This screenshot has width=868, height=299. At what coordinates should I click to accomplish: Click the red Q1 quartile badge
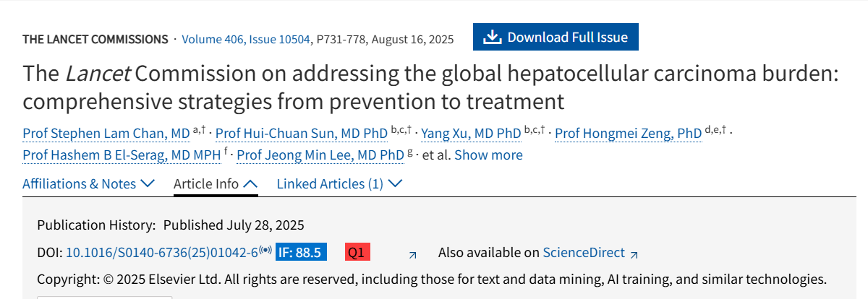pos(357,252)
